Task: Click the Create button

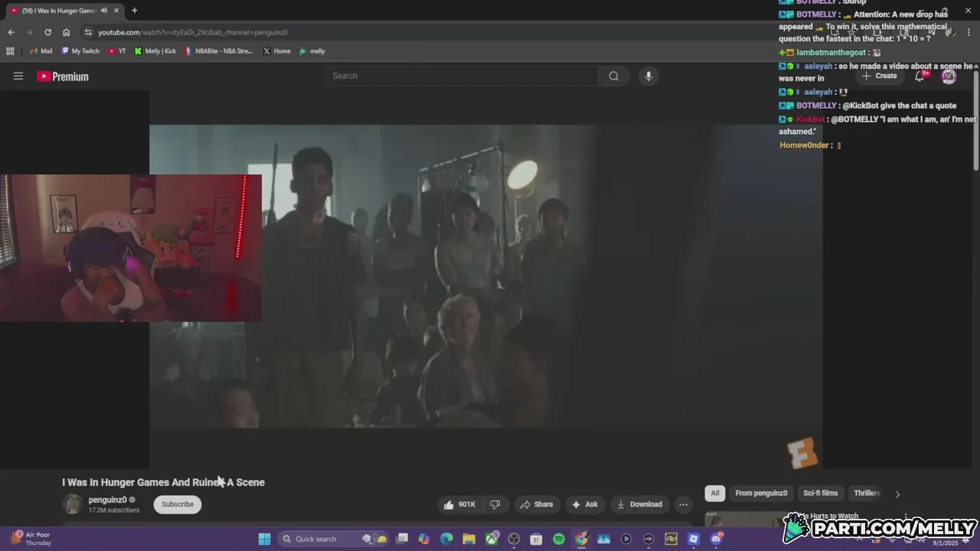Action: click(880, 76)
